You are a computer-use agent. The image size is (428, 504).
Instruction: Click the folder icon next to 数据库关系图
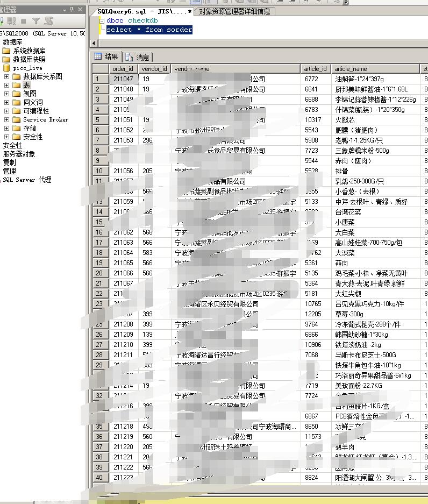coord(16,76)
